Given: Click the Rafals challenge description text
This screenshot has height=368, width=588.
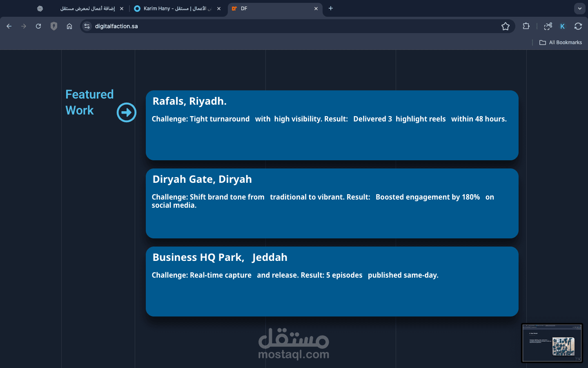Looking at the screenshot, I should coord(329,119).
